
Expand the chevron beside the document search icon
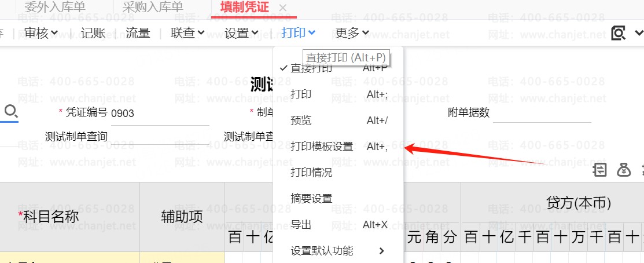(639, 33)
